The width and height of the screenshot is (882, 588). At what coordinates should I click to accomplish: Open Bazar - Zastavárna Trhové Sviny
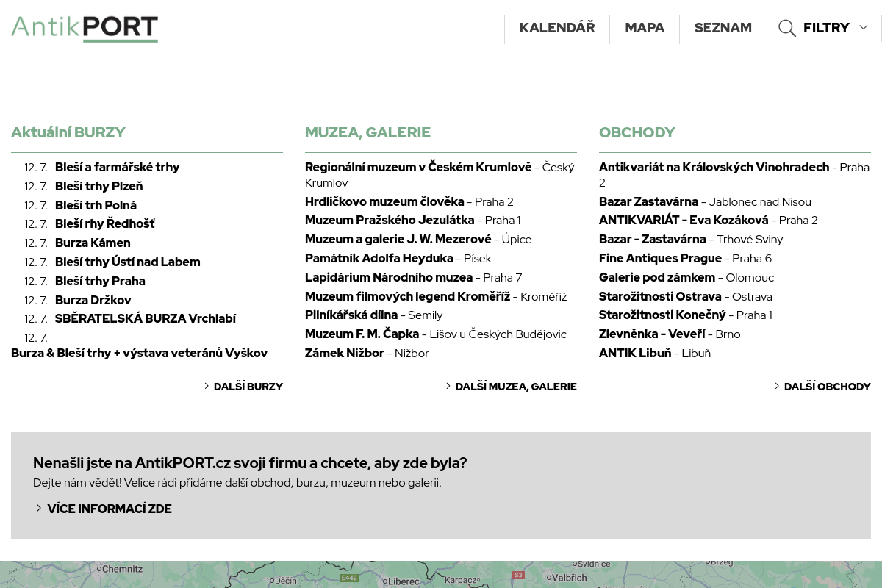click(653, 240)
